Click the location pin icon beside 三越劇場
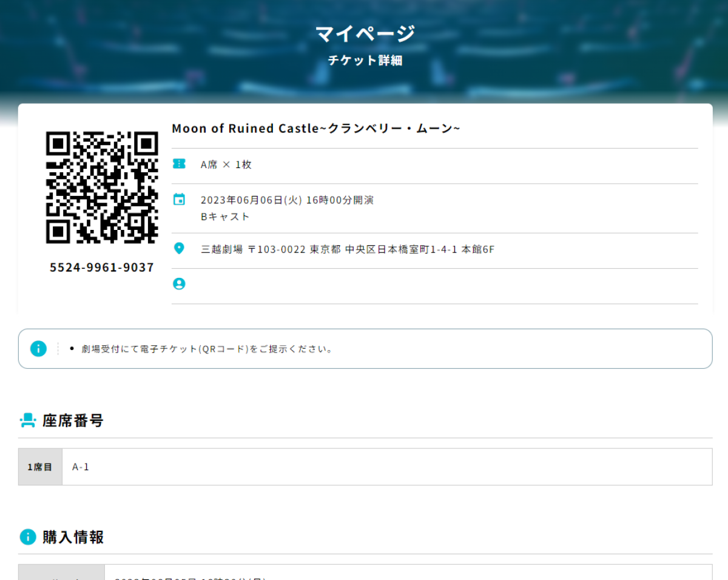Screen dimensions: 728x580 179,248
